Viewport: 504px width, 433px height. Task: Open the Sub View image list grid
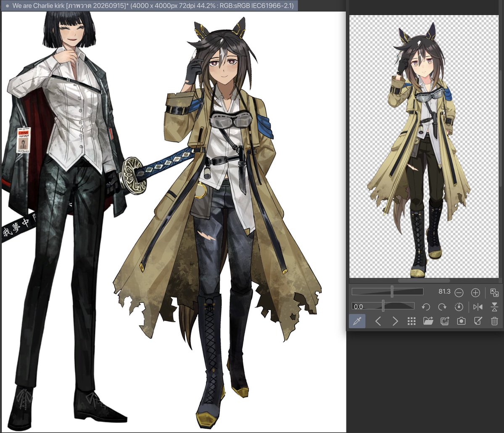pos(412,321)
